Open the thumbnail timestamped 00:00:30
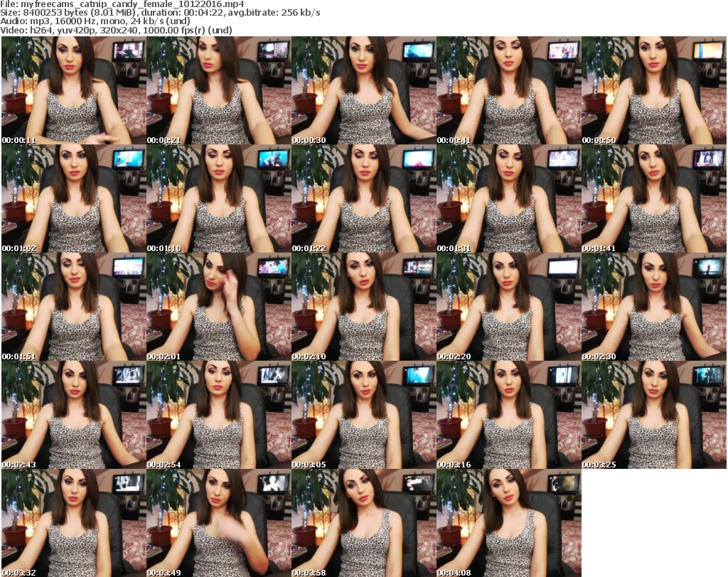The image size is (728, 577). (x=363, y=90)
